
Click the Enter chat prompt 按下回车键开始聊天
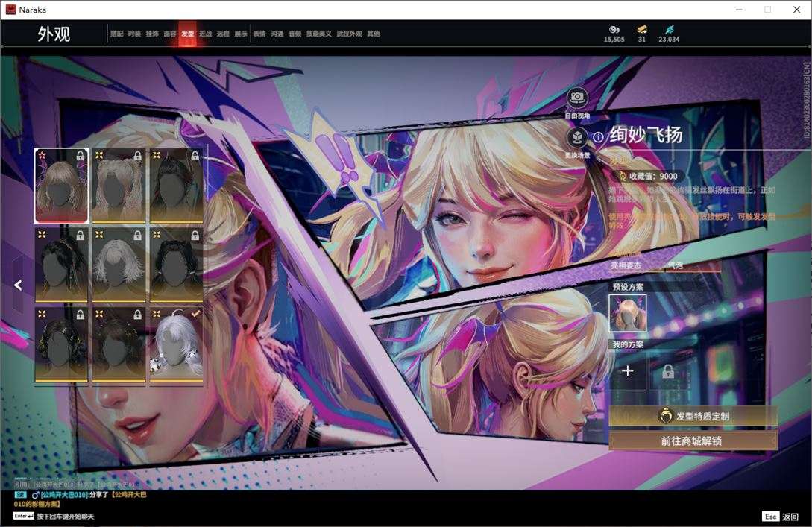point(66,516)
